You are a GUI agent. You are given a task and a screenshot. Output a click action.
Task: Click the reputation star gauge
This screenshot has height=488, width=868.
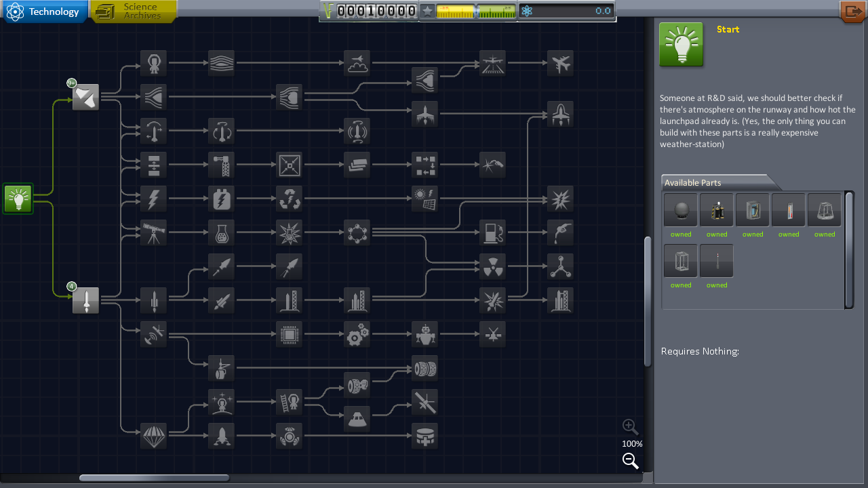pyautogui.click(x=468, y=11)
